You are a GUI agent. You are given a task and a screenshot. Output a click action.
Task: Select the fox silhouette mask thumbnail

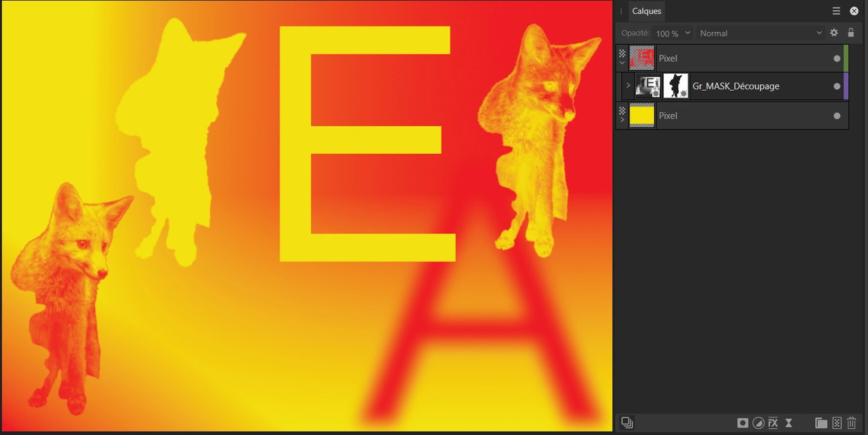click(x=675, y=86)
